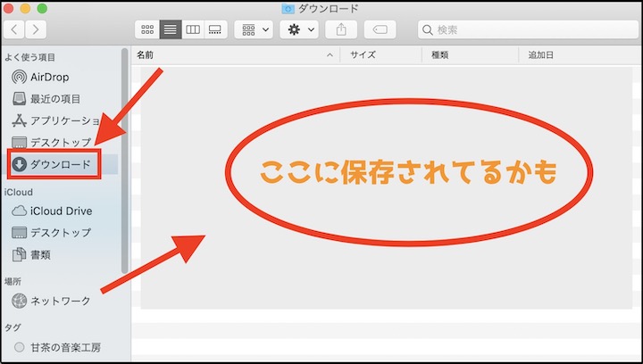The height and width of the screenshot is (364, 643).
Task: Click the 検索 search field
Action: tap(528, 29)
